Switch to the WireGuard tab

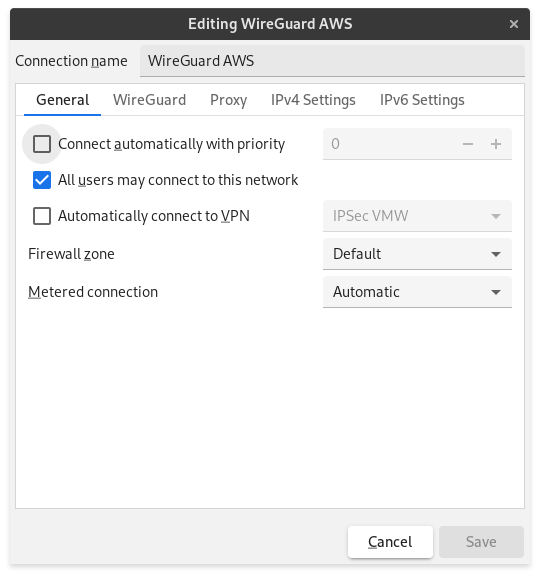tap(149, 100)
